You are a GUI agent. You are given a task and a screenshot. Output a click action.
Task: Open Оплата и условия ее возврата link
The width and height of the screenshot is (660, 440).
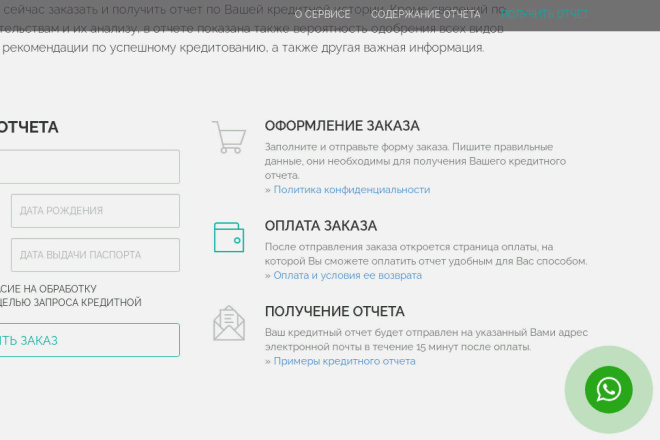pyautogui.click(x=348, y=275)
